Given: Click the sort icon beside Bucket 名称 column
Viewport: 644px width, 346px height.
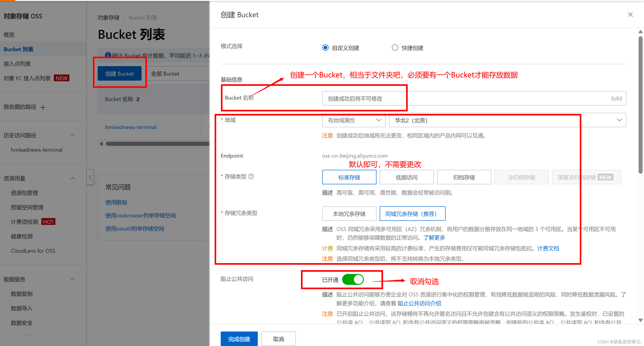Looking at the screenshot, I should 138,99.
